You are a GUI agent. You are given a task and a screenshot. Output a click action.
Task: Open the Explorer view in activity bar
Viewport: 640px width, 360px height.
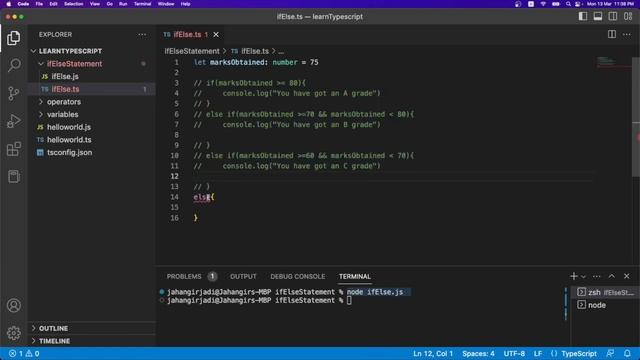pos(13,38)
